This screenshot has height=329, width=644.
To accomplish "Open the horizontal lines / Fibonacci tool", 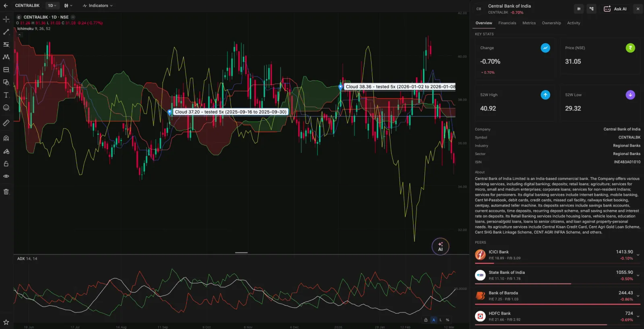I will coord(6,44).
